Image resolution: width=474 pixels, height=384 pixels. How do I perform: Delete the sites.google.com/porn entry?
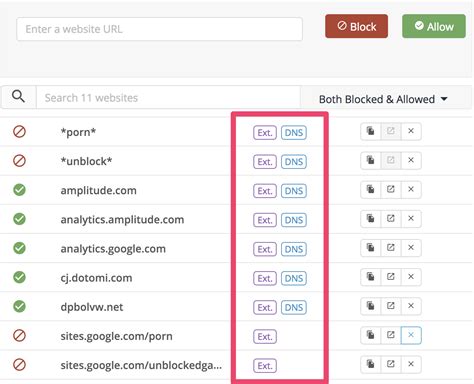click(411, 335)
